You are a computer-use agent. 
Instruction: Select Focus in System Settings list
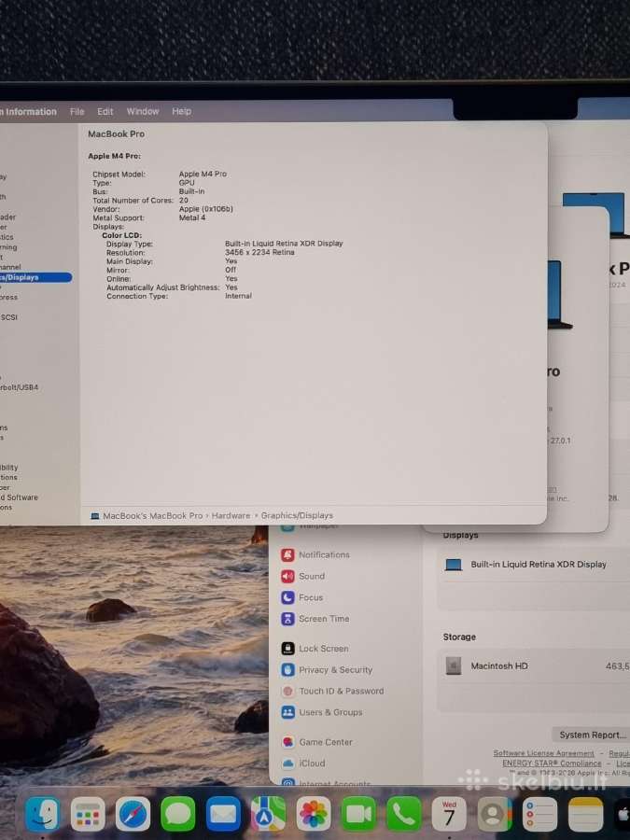point(311,597)
